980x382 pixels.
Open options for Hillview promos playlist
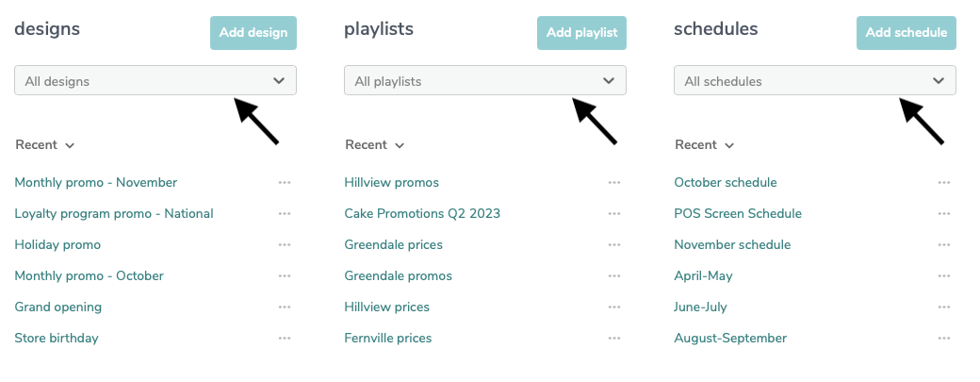pyautogui.click(x=614, y=183)
